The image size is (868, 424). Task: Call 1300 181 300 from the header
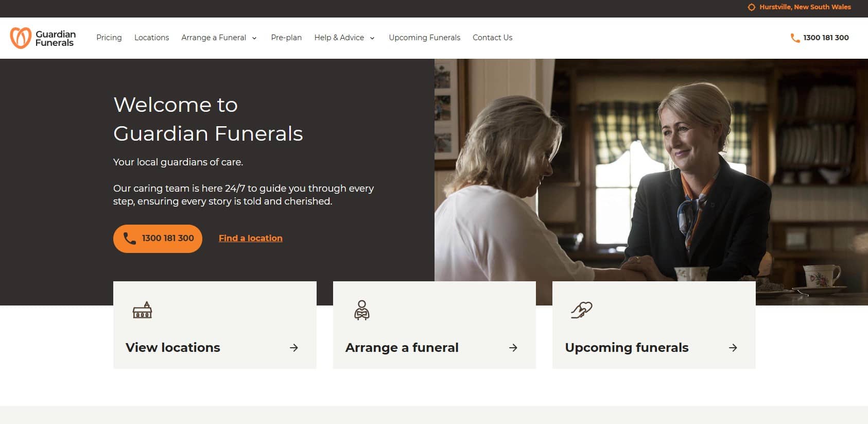[826, 38]
